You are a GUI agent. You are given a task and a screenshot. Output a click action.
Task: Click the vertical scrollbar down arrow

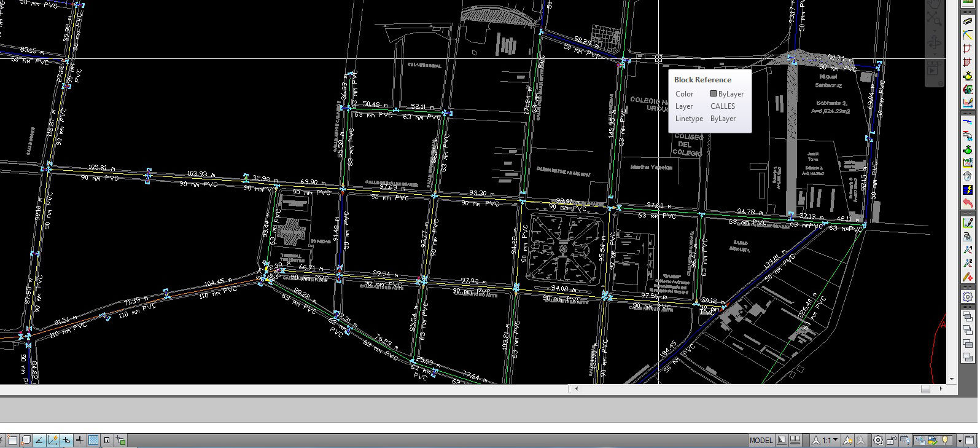pos(952,379)
